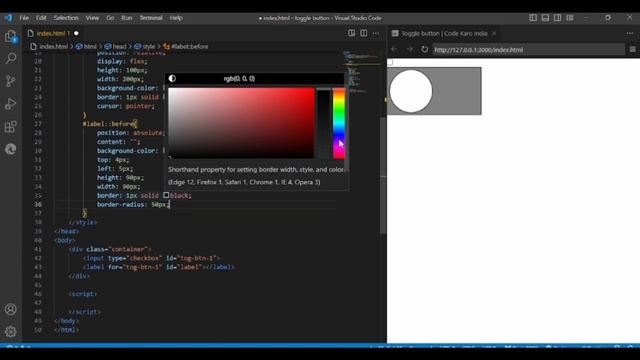The height and width of the screenshot is (360, 640).
Task: Open the preview browser menu icon
Action: (x=632, y=49)
